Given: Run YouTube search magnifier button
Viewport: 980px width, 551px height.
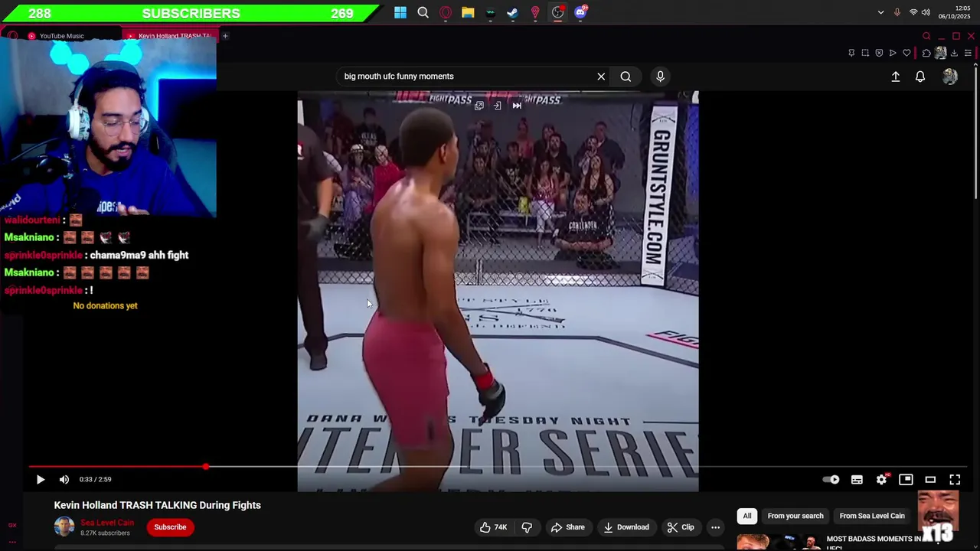Looking at the screenshot, I should point(626,76).
